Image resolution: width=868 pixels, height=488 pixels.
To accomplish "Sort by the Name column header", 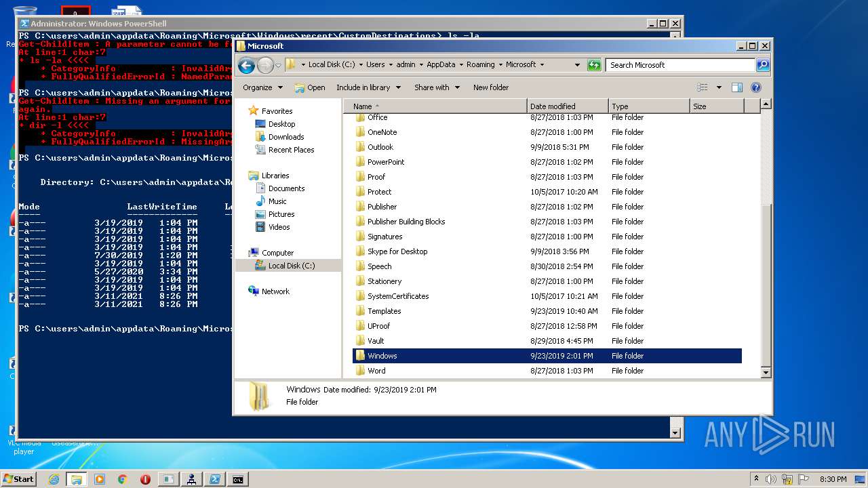I will click(435, 106).
